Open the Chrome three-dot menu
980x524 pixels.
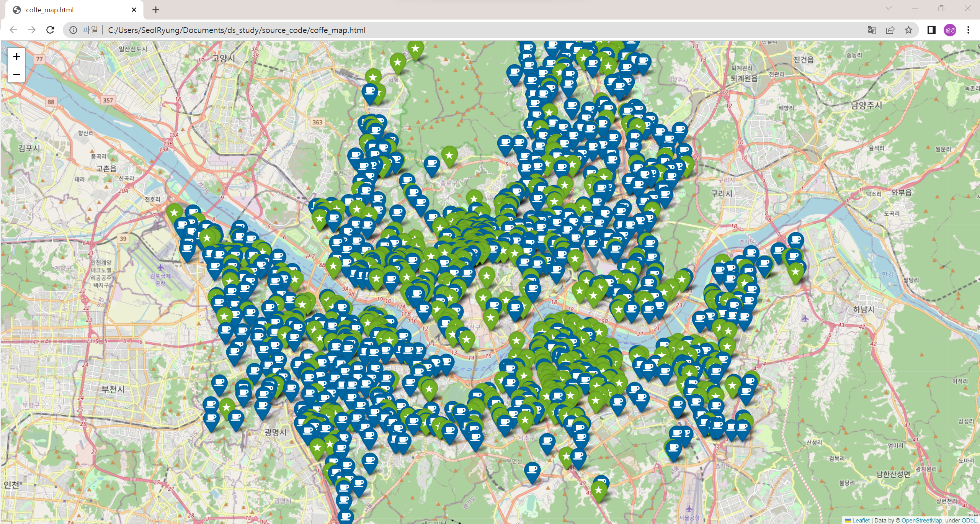coord(968,30)
